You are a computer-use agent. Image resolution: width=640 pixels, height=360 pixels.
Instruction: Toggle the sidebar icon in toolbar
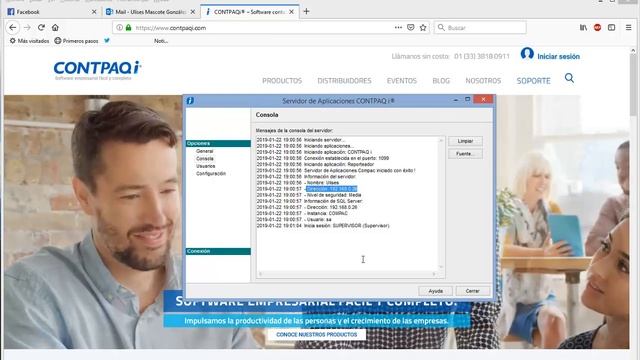(611, 27)
